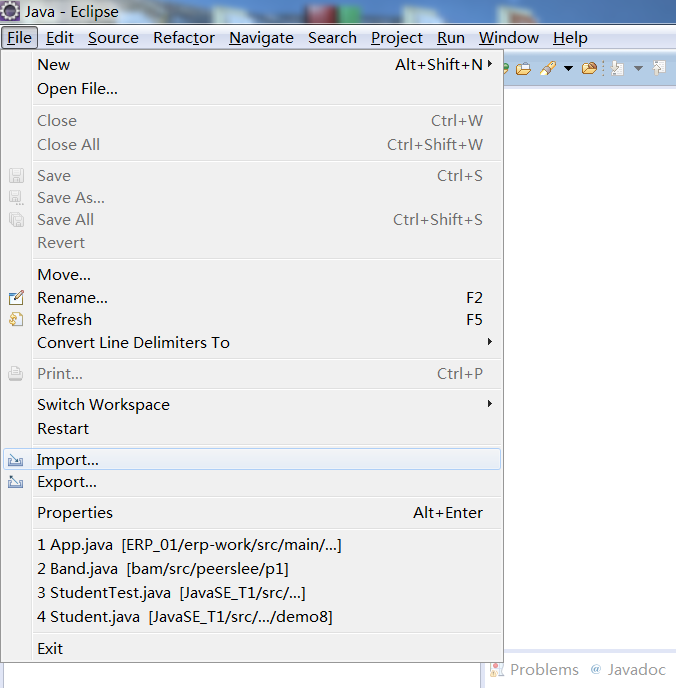This screenshot has height=688, width=676.
Task: Click the Save All icon in menu
Action: tap(16, 219)
